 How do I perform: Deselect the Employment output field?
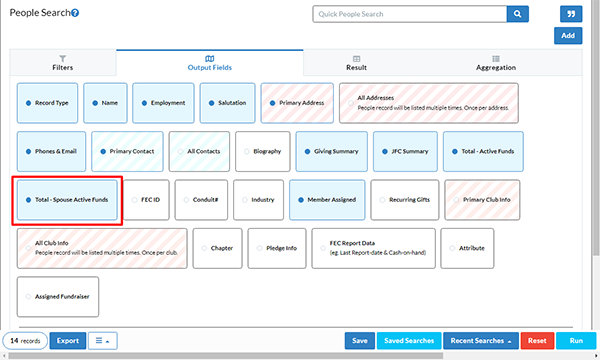point(163,103)
